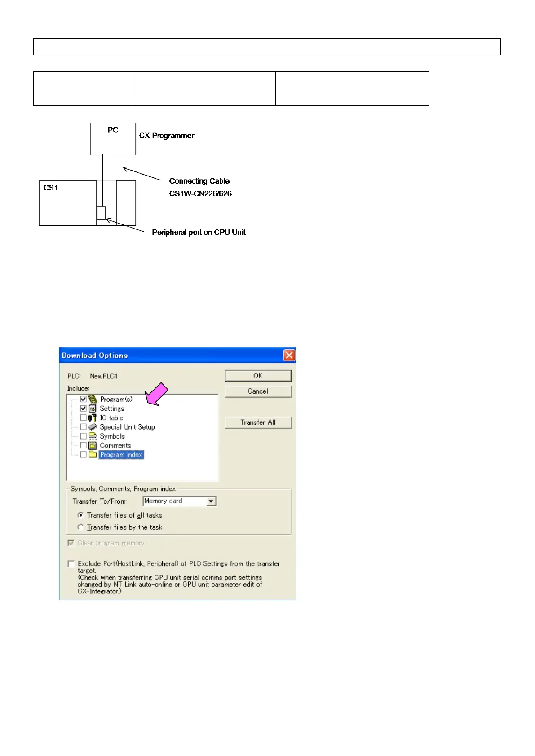Image resolution: width=535 pixels, height=756 pixels.
Task: Select the highlighted Program index row
Action: [121, 455]
